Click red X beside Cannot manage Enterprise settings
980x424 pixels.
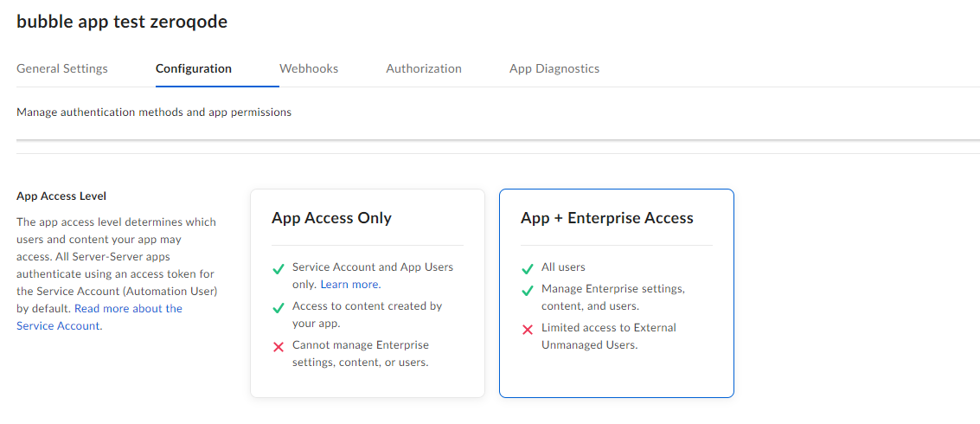[x=279, y=347]
